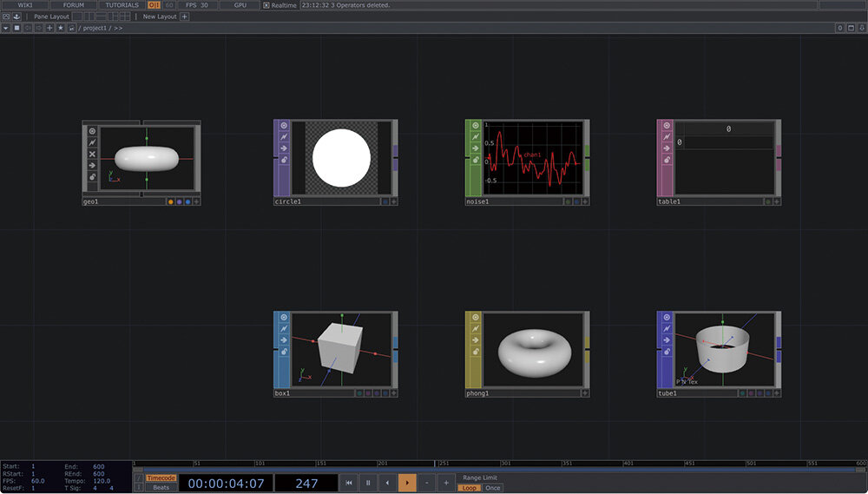Expand the plus button on geo1 node

click(x=196, y=201)
